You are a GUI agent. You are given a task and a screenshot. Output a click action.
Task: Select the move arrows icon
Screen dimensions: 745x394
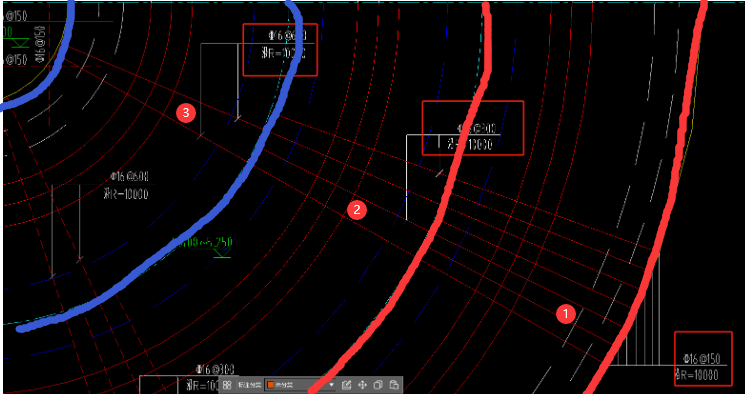[x=363, y=385]
